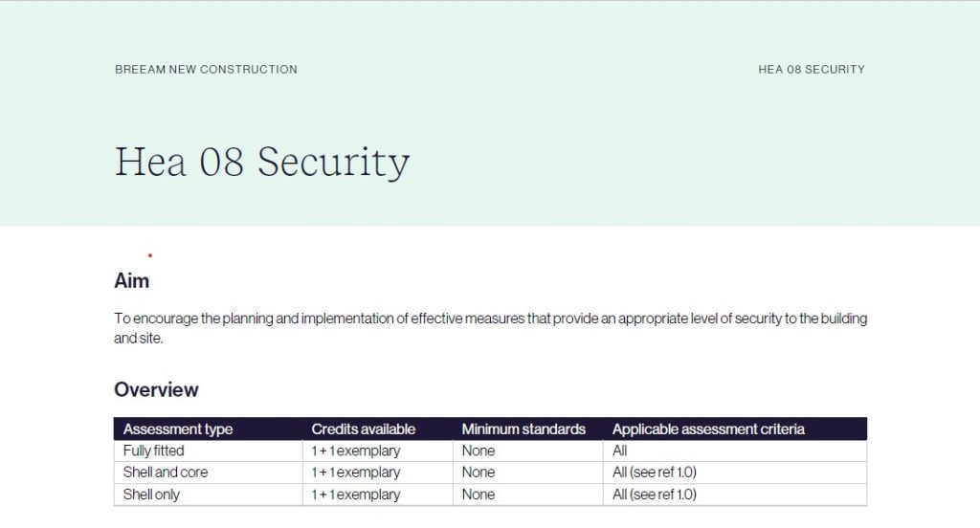Click the BREEAM NEW CONSTRUCTION header text
The height and width of the screenshot is (528, 980).
(206, 70)
